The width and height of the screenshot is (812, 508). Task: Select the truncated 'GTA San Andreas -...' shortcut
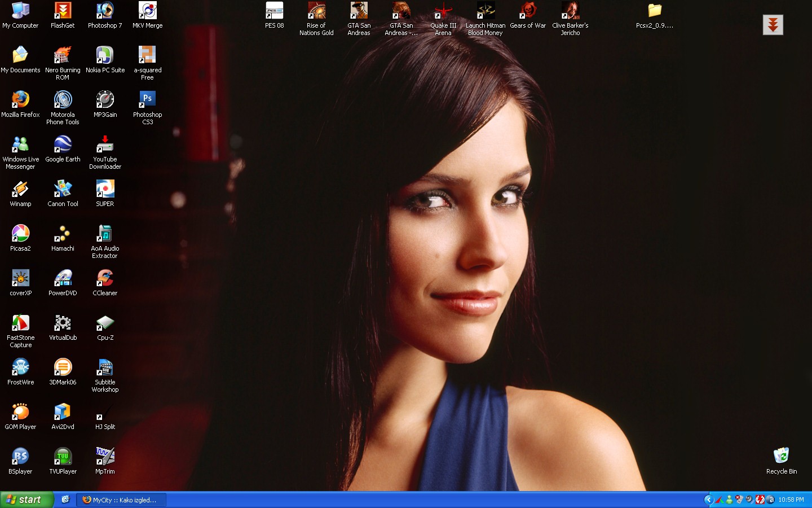tap(401, 19)
